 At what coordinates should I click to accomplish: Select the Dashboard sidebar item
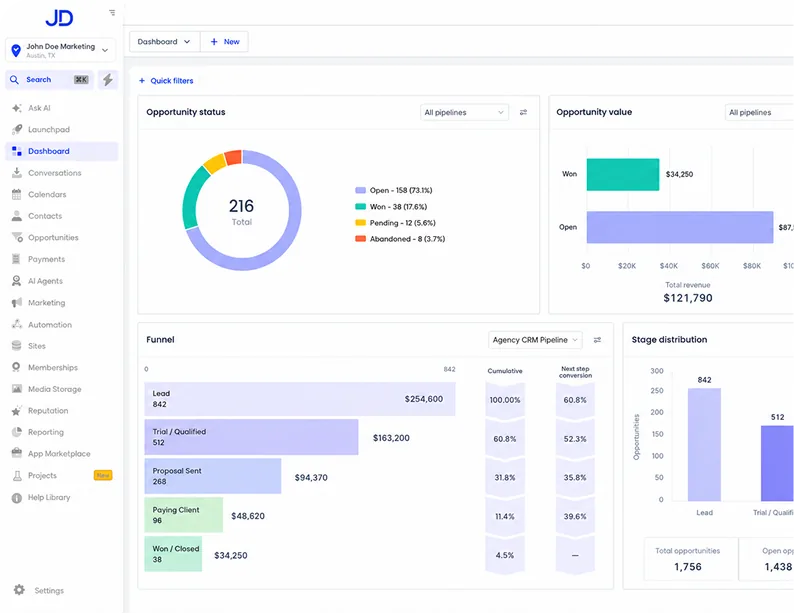pos(61,151)
